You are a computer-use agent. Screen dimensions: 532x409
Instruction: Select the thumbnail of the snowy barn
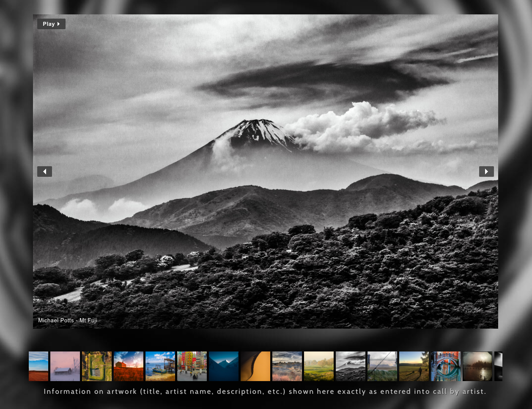coord(65,366)
